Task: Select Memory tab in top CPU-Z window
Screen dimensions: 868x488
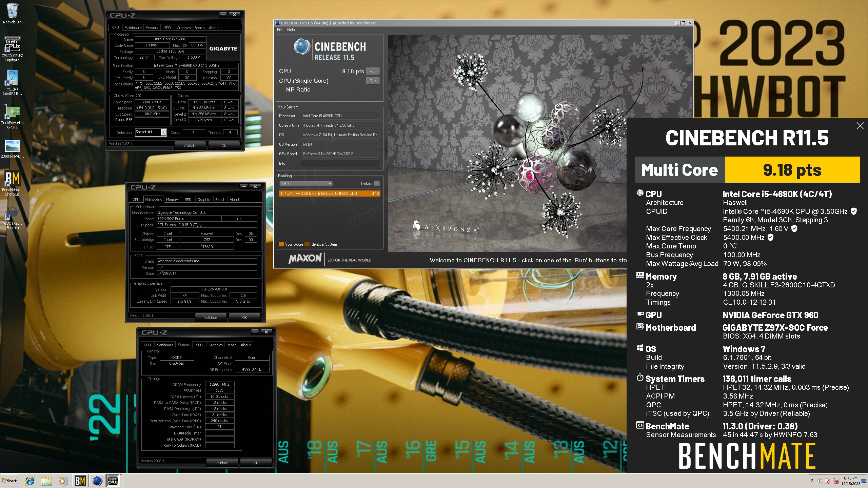Action: pos(152,28)
